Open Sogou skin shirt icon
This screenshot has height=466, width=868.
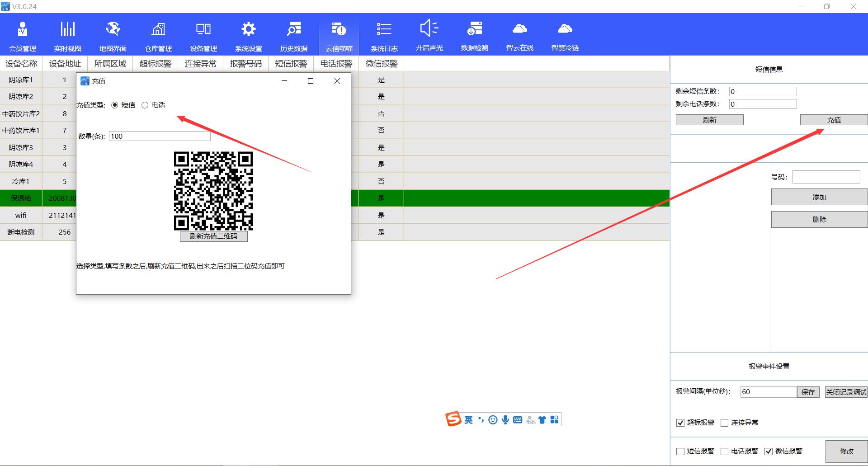[542, 420]
